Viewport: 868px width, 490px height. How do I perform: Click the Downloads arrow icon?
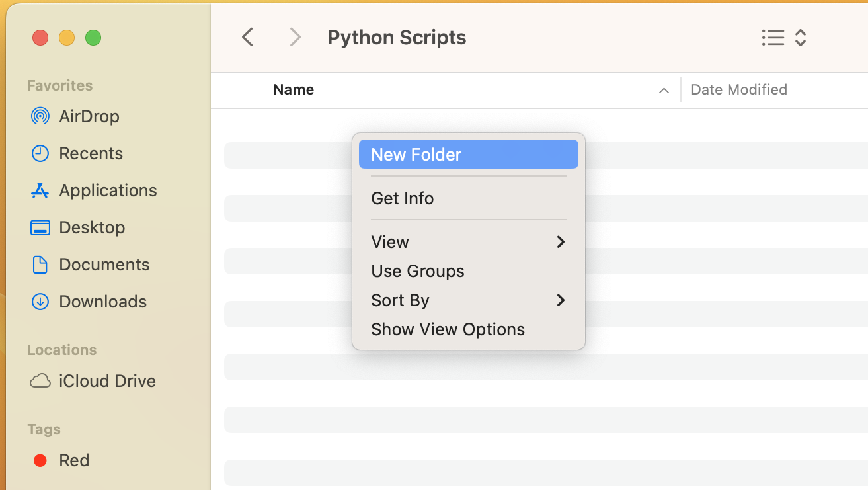tap(40, 302)
